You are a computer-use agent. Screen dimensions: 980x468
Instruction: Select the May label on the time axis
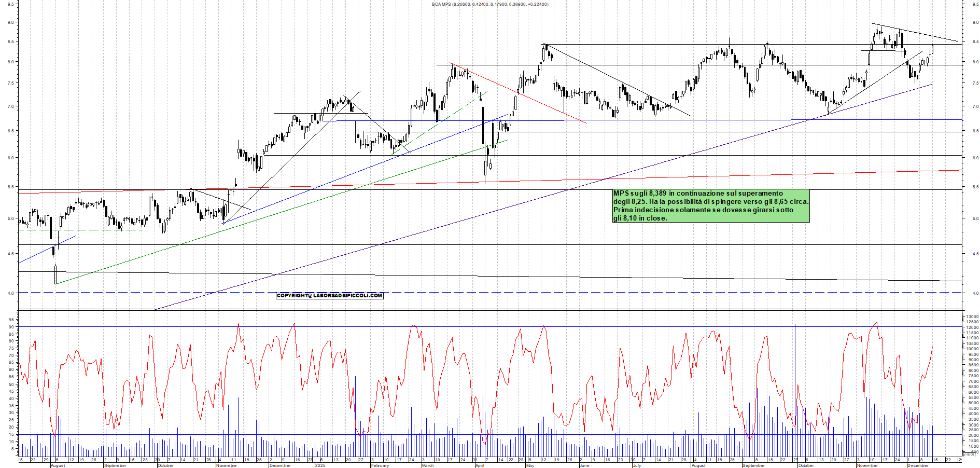point(529,465)
